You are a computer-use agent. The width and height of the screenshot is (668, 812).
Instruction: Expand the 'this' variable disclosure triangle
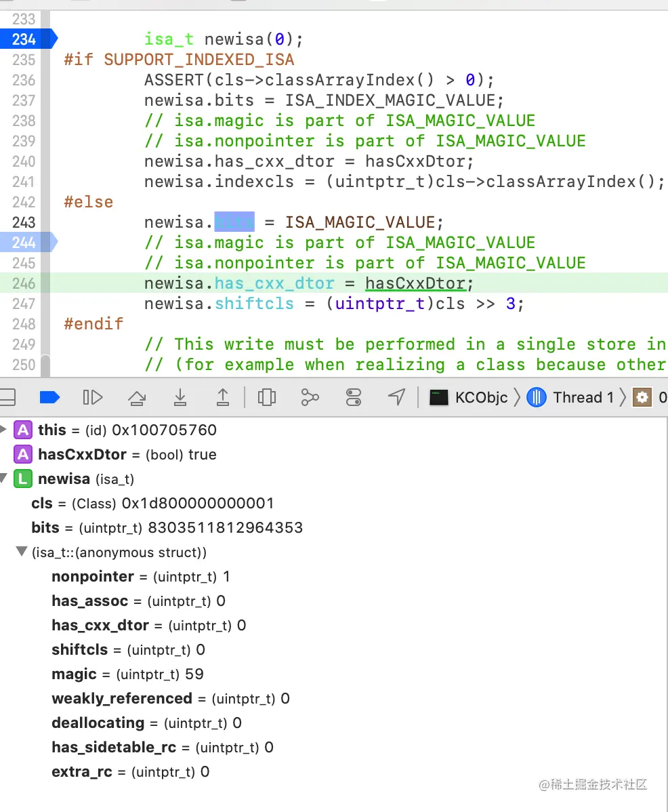coord(3,429)
